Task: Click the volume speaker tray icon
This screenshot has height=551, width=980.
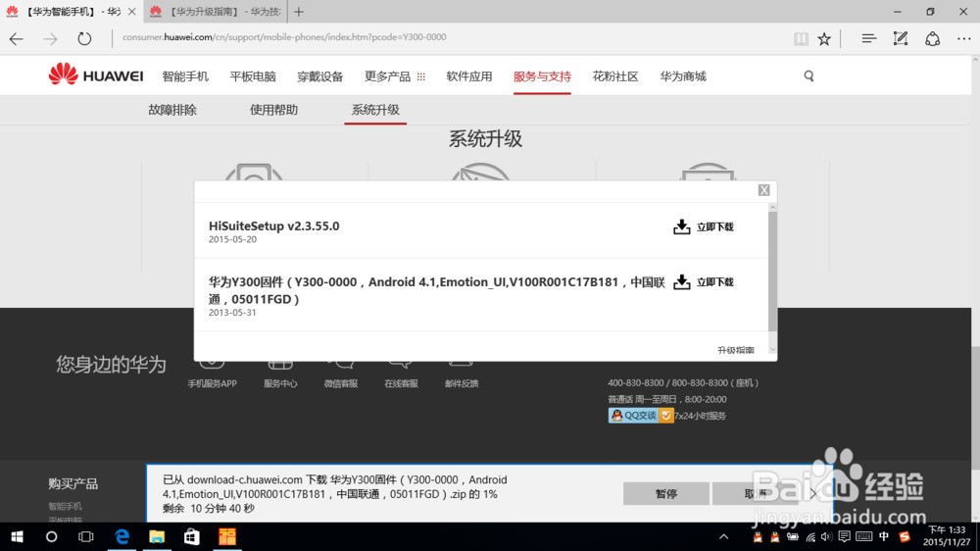Action: pyautogui.click(x=827, y=536)
